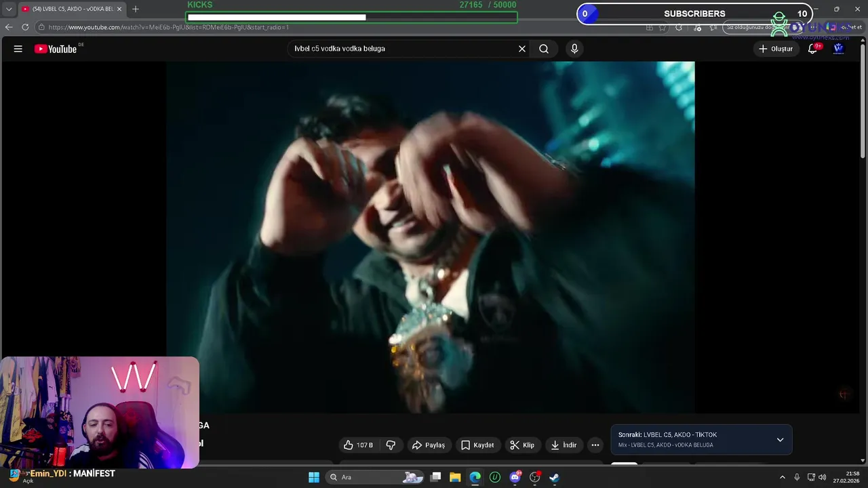Screen dimensions: 868x488
Task: Open the account avatar menu
Action: click(x=839, y=49)
